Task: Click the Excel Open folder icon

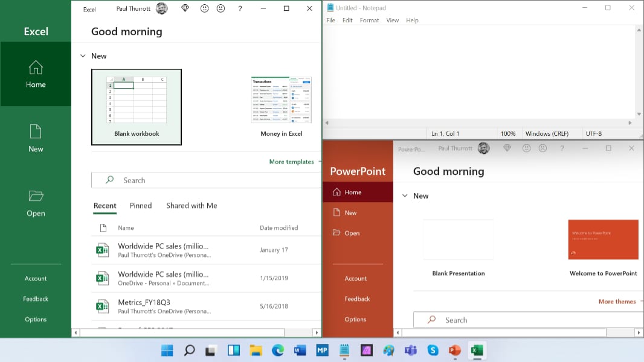Action: (36, 195)
